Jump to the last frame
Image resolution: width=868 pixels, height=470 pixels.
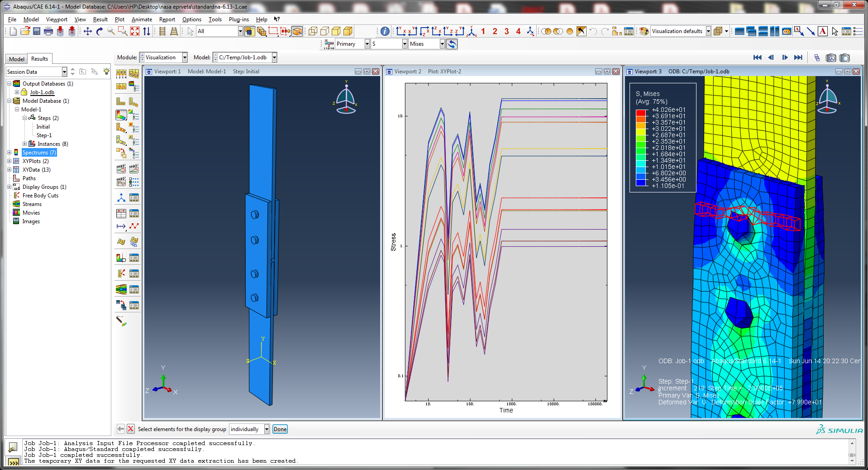798,58
